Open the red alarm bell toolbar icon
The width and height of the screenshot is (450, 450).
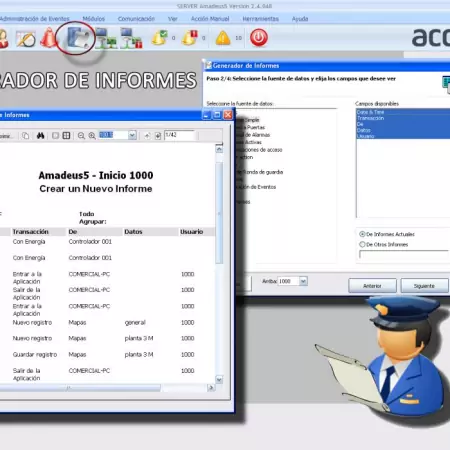(49, 37)
